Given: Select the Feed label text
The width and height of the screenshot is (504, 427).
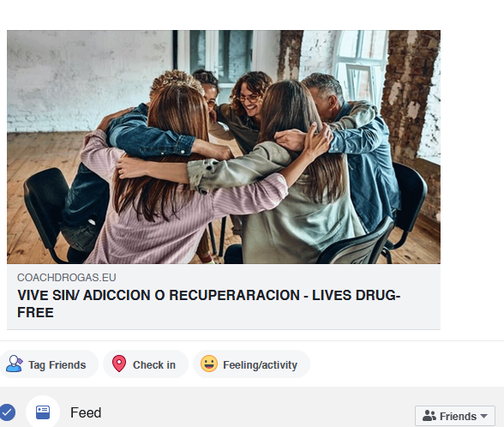Looking at the screenshot, I should coord(86,412).
